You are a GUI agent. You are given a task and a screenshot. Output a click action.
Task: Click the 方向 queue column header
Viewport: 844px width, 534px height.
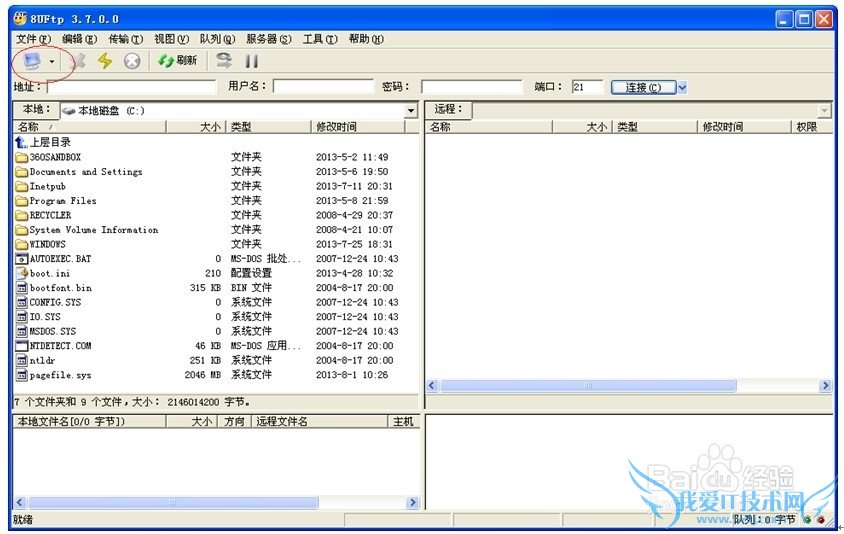(x=234, y=421)
